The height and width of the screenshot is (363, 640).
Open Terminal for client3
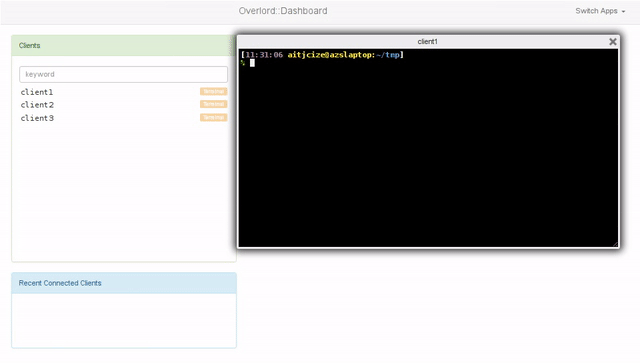(213, 118)
